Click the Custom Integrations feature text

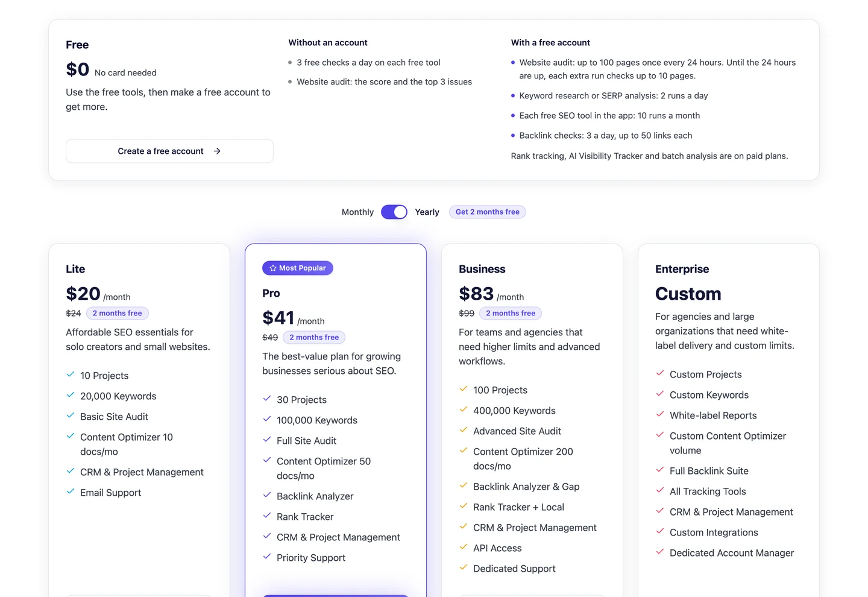point(714,532)
